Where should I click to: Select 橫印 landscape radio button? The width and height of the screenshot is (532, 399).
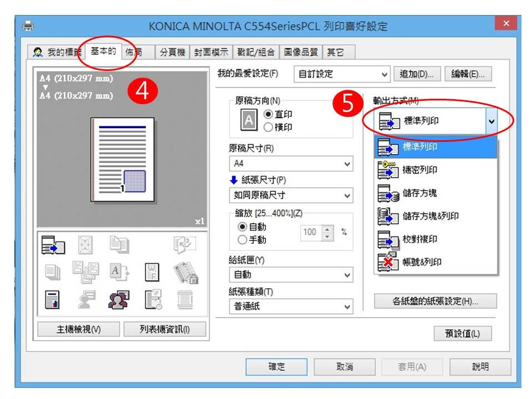point(268,127)
